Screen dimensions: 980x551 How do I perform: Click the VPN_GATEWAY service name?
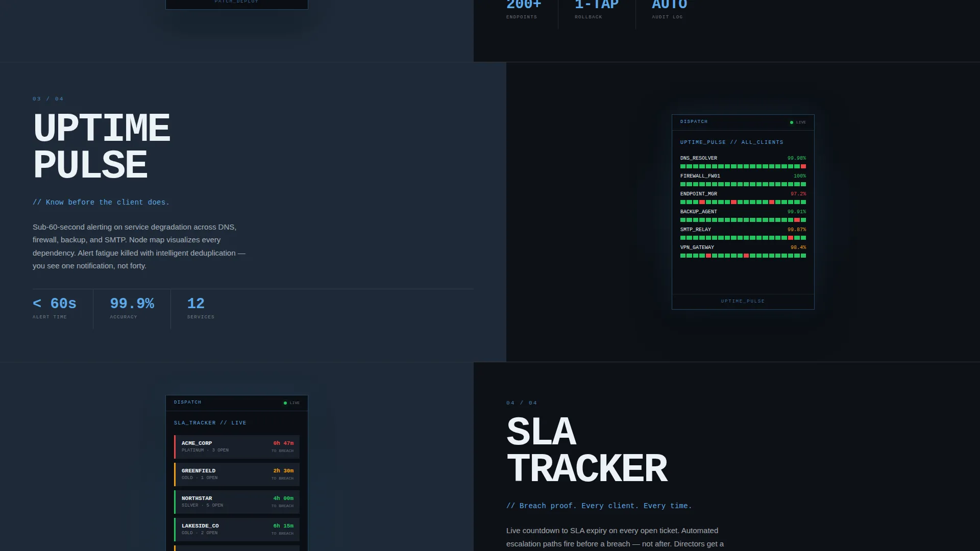point(697,247)
